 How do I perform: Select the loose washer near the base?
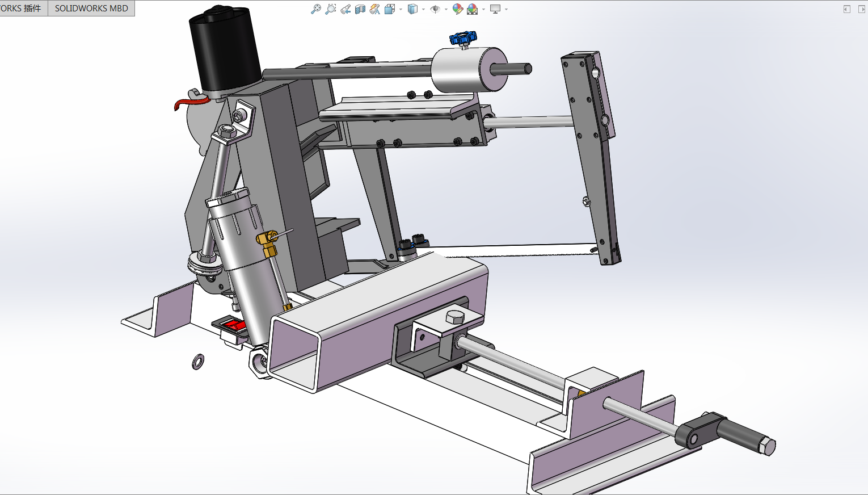pyautogui.click(x=198, y=361)
